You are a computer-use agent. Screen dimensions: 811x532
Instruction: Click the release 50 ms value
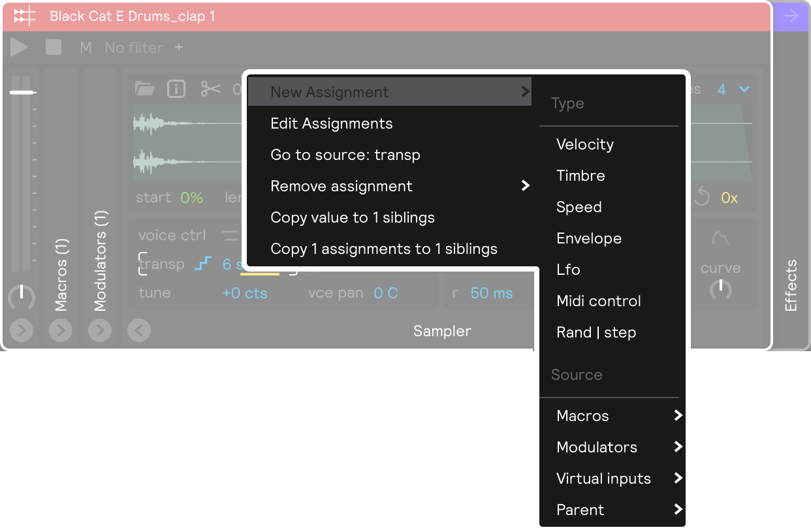(x=492, y=293)
